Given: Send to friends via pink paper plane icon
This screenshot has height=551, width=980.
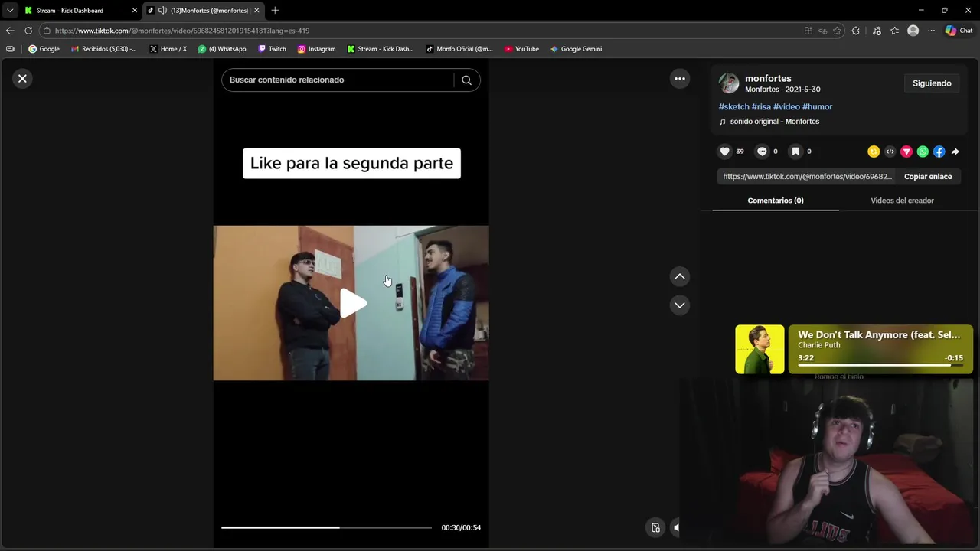Looking at the screenshot, I should pos(906,152).
